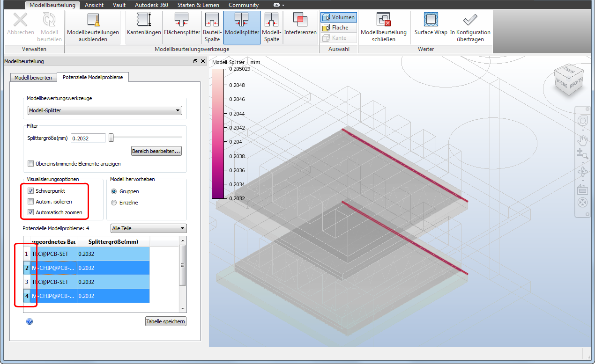This screenshot has width=595, height=364.
Task: Open the Ansicht ribbon tab
Action: pyautogui.click(x=94, y=5)
